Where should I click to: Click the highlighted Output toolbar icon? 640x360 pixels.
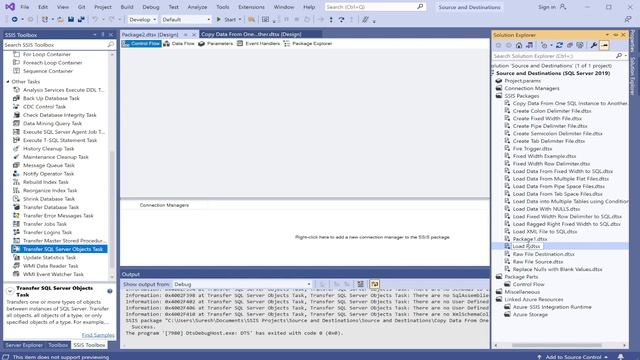[375, 284]
